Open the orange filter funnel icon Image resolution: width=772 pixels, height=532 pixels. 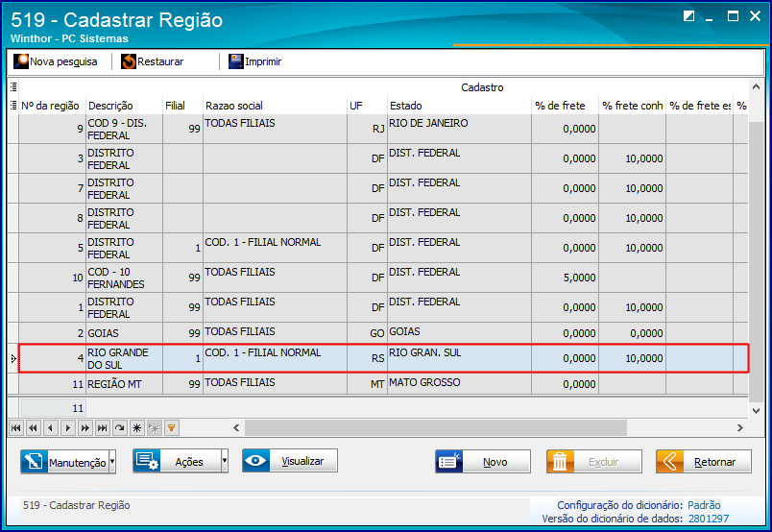click(x=171, y=427)
